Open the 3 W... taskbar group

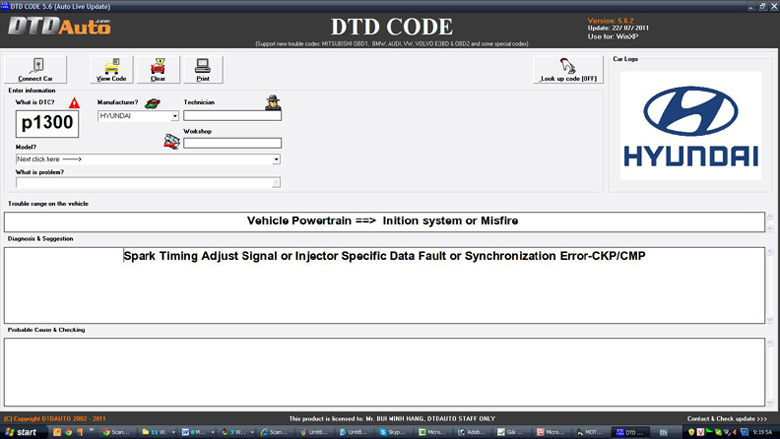coord(236,432)
